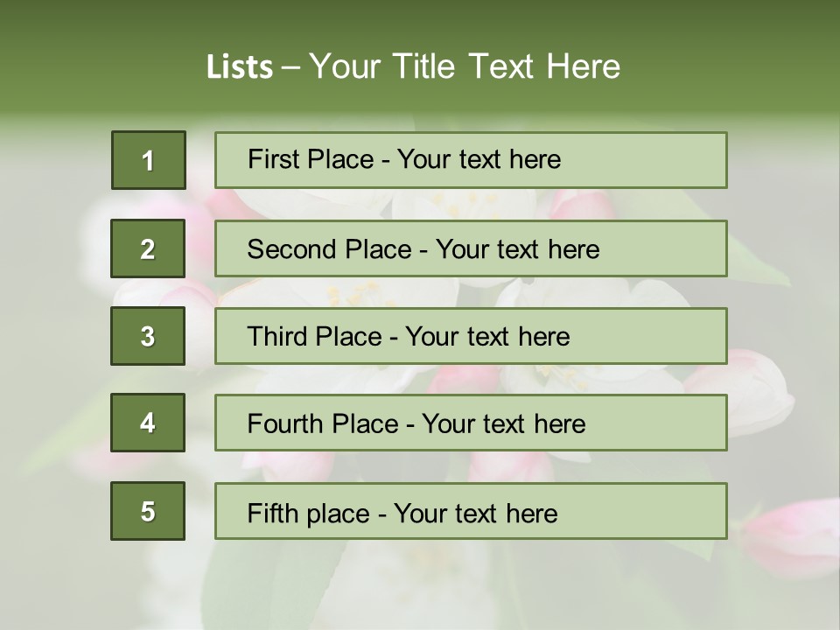Click the number 3 box
This screenshot has width=840, height=630.
pos(148,336)
